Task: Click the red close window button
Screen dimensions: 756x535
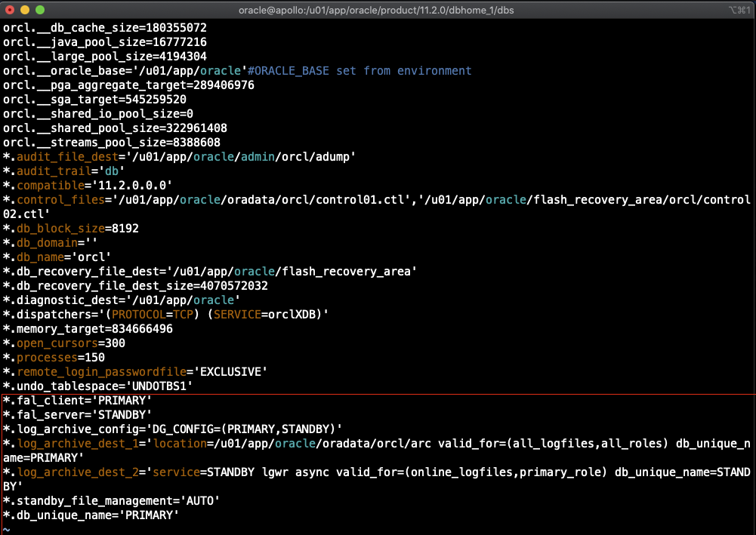Action: point(10,11)
